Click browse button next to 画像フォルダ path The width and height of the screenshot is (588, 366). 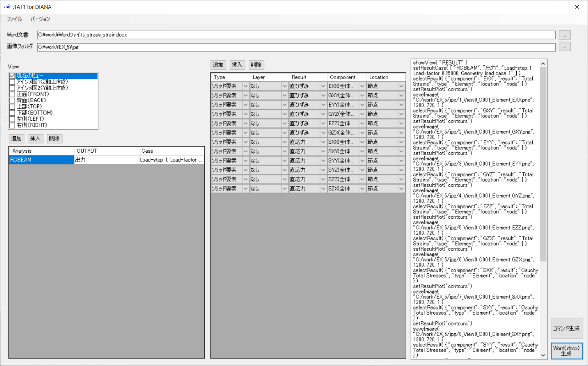pyautogui.click(x=564, y=47)
